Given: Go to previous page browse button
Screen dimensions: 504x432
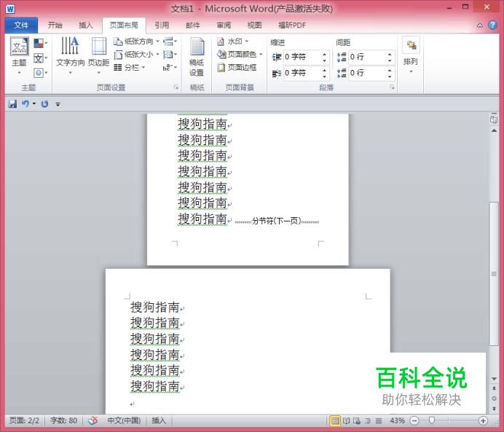Looking at the screenshot, I should [x=494, y=388].
